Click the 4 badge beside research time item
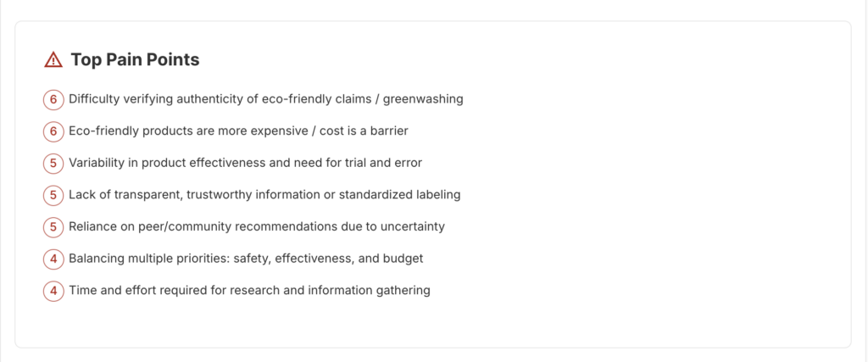Screen dimensions: 868x362 pyautogui.click(x=53, y=291)
